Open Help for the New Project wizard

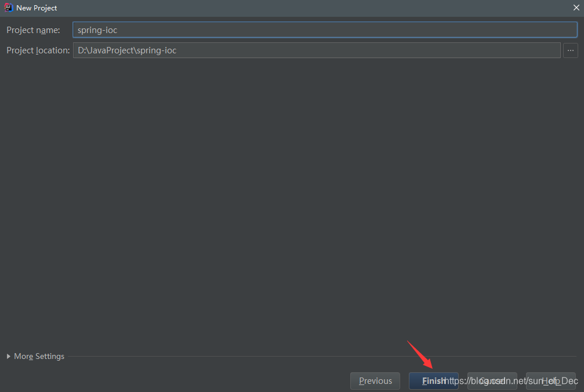550,381
